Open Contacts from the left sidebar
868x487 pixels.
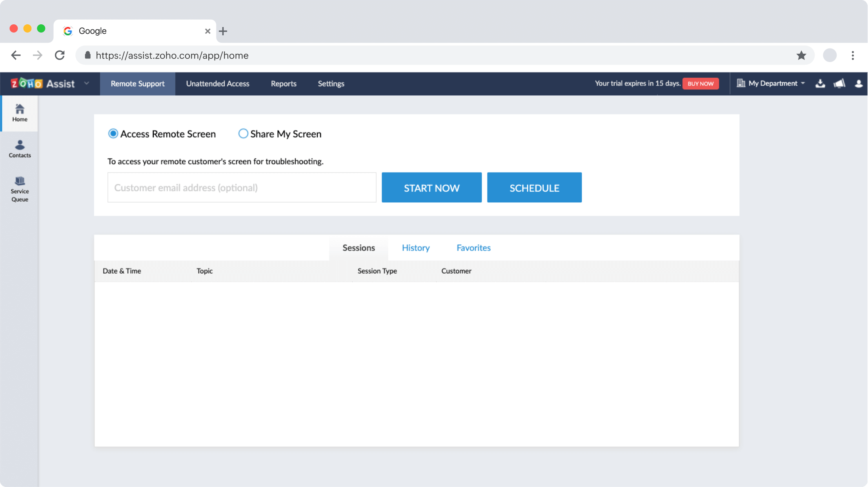point(19,149)
